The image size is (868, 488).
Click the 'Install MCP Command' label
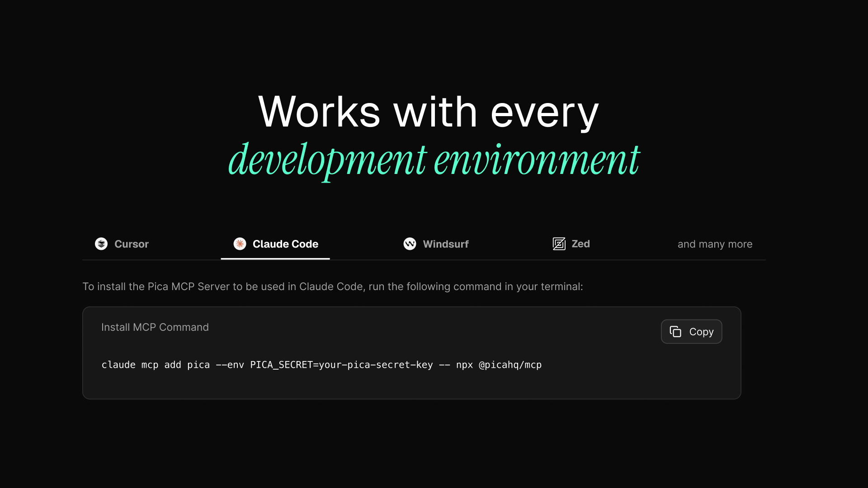coord(155,327)
